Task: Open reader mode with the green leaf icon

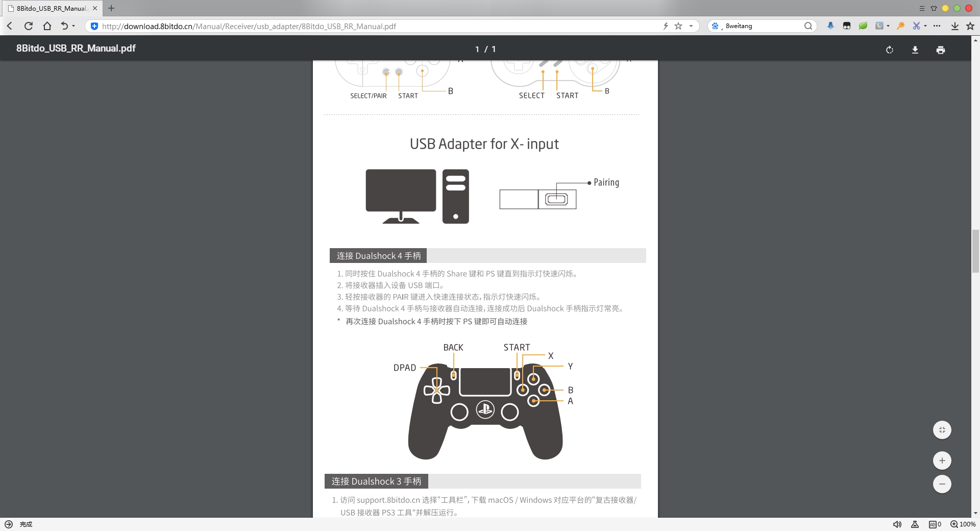Action: click(863, 26)
